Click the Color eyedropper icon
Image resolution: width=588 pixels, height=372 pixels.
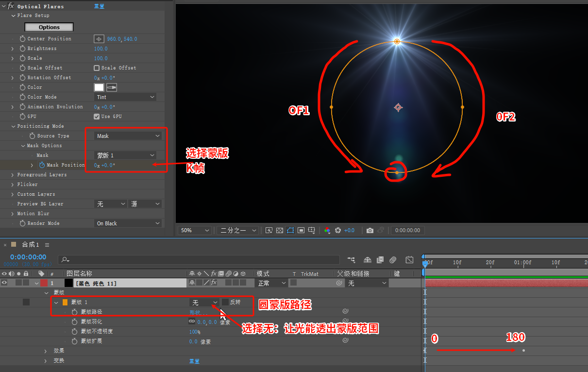[x=112, y=87]
